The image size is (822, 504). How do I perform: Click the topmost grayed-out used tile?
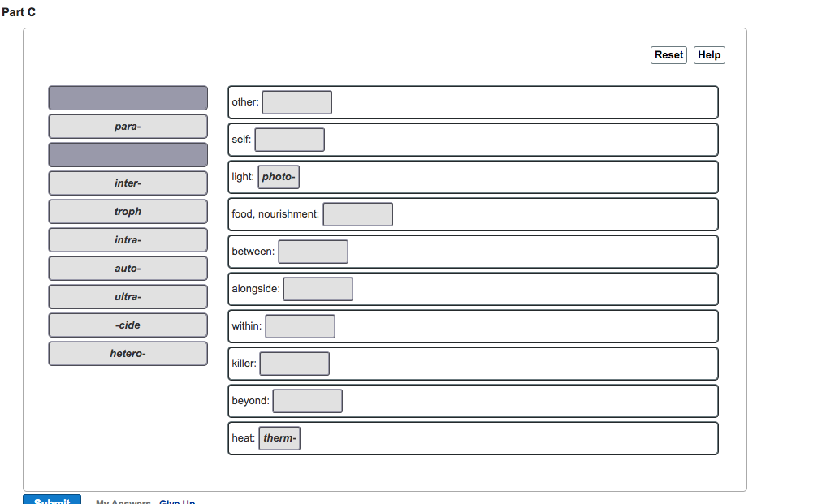pyautogui.click(x=128, y=97)
